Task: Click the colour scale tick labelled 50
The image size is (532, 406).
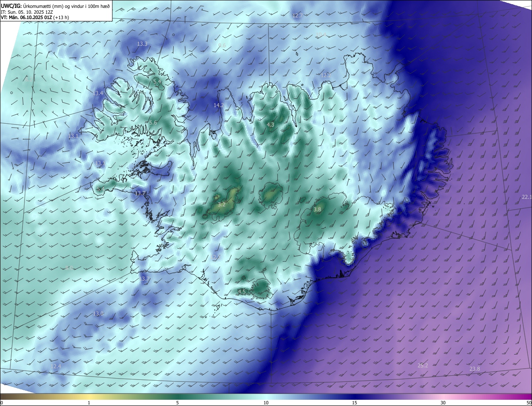Action: (529, 403)
